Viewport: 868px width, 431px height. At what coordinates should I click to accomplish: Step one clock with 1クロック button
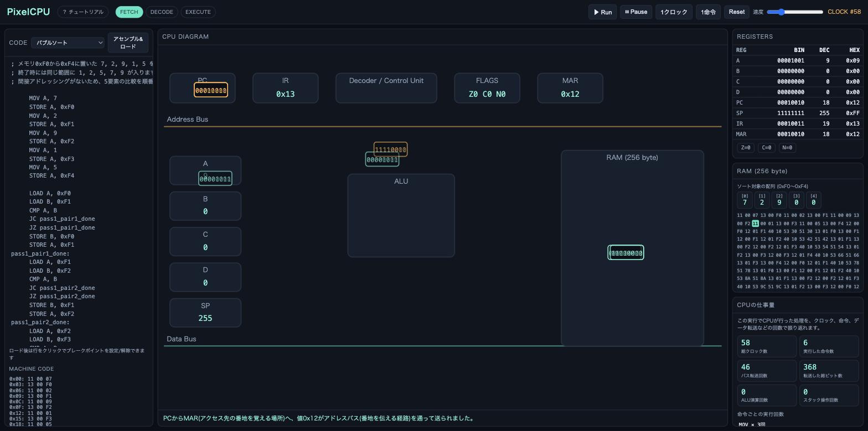pos(674,12)
